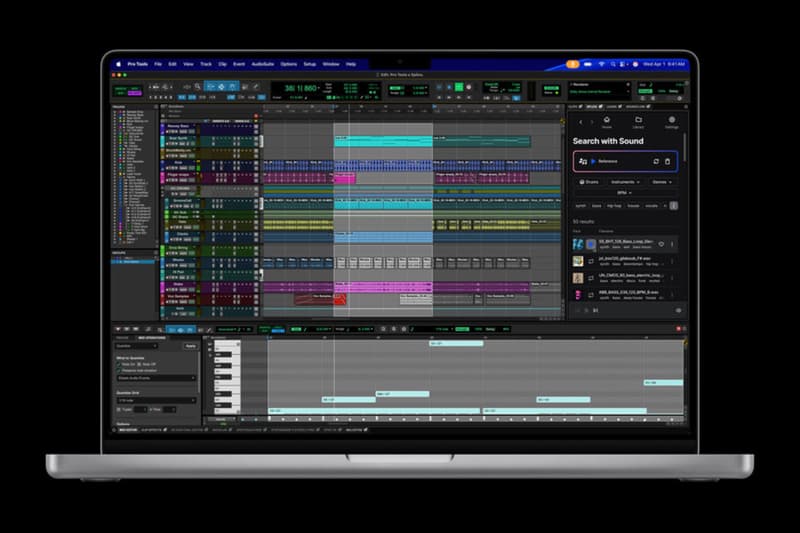The image size is (800, 533).
Task: Toggle the Tuplet checkbox
Action: click(118, 409)
